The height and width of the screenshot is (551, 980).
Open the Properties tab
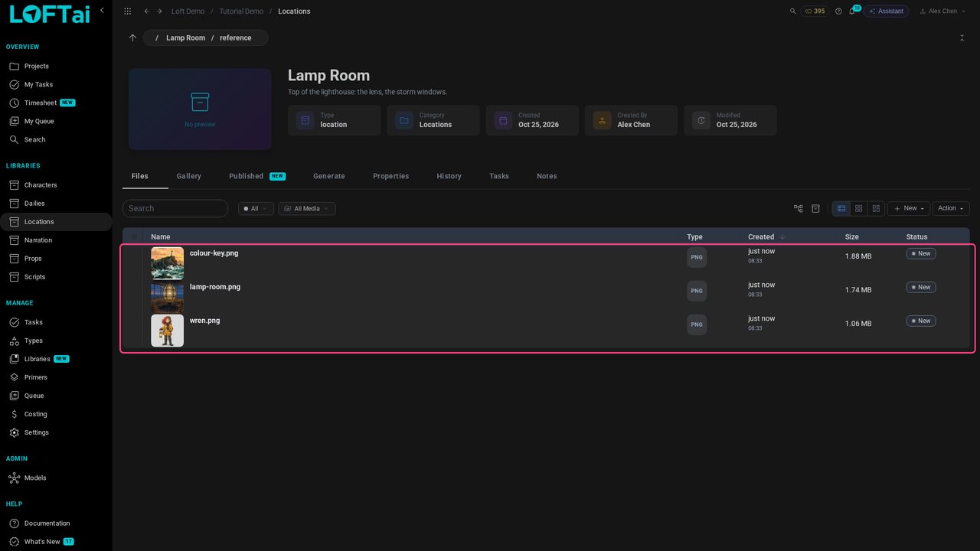click(x=391, y=176)
